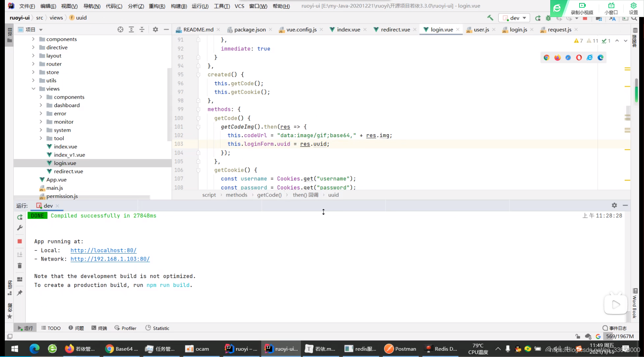Open the VCS menu
644x357 pixels.
point(239,6)
